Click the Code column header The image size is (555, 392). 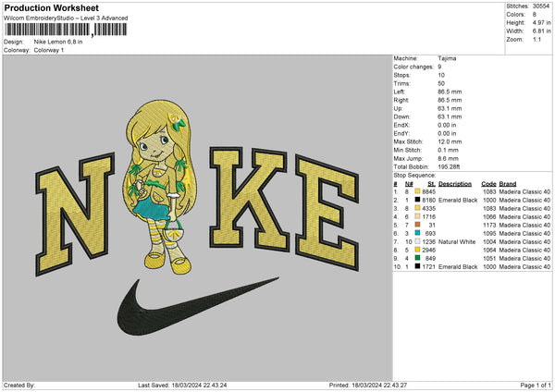488,183
